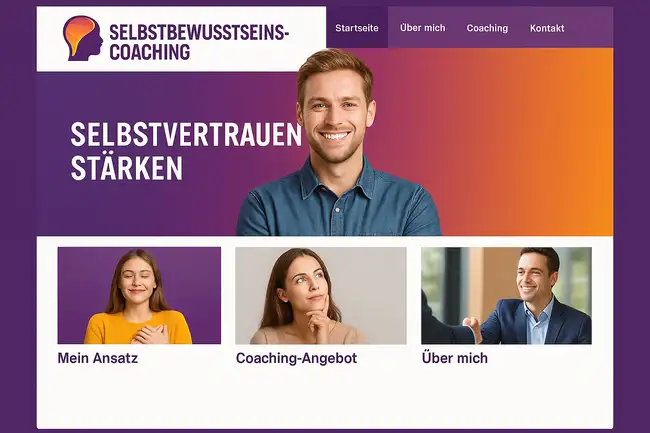Click the Über mich heading below the handshake photo
The image size is (650, 433).
(455, 358)
